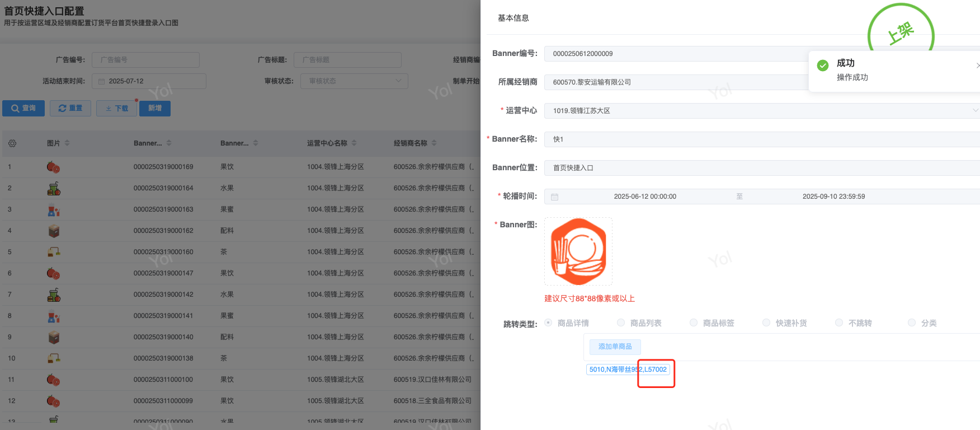The height and width of the screenshot is (430, 980).
Task: Sort the table by 经销商名称 column
Action: [x=434, y=143]
